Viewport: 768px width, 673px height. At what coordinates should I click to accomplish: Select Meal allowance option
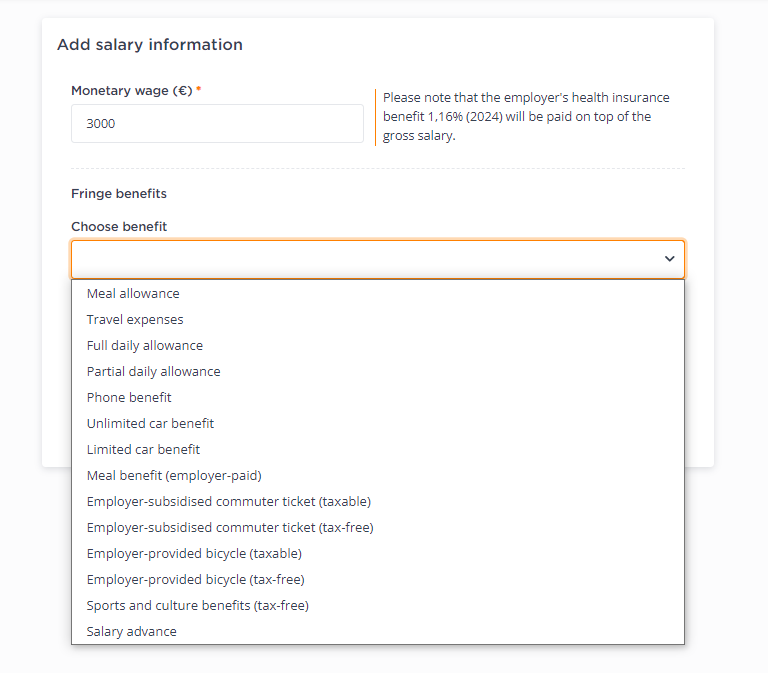[378, 293]
